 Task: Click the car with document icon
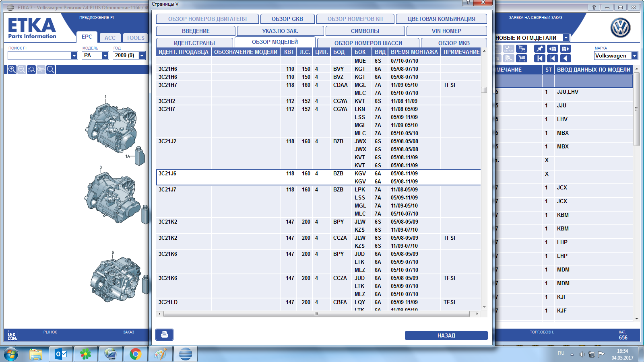click(509, 58)
